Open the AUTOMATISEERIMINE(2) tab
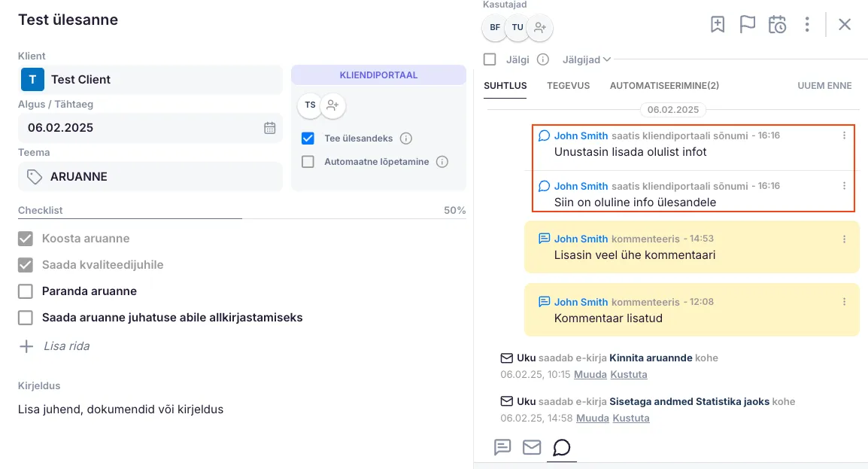This screenshot has height=469, width=868. [664, 86]
